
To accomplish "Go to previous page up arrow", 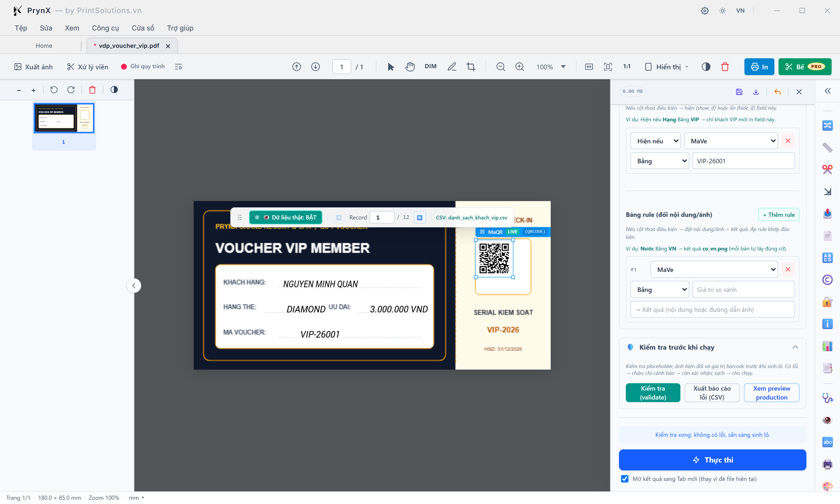I will click(296, 67).
